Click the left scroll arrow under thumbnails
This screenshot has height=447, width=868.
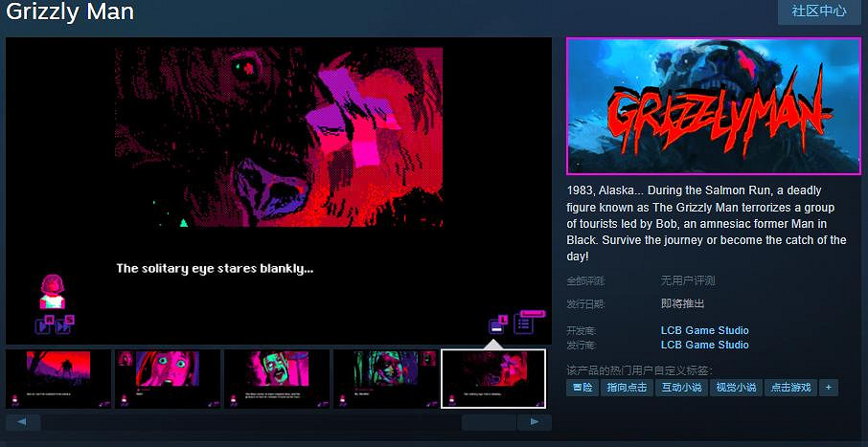22,422
